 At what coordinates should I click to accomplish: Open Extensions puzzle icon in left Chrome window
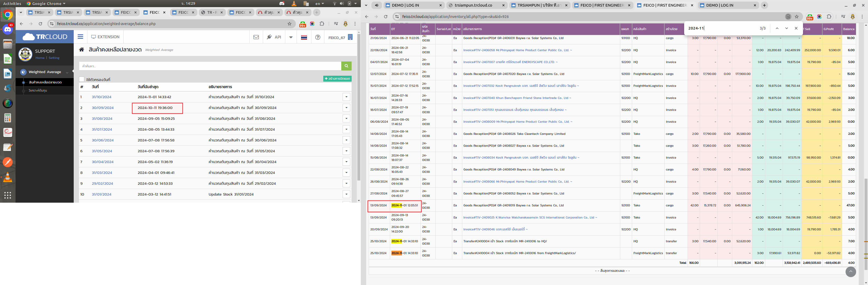[322, 24]
